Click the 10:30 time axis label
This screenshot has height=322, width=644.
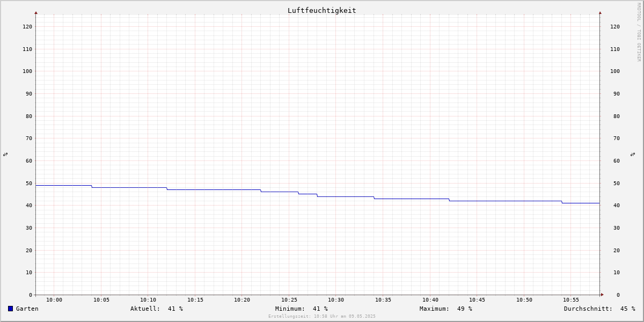336,299
